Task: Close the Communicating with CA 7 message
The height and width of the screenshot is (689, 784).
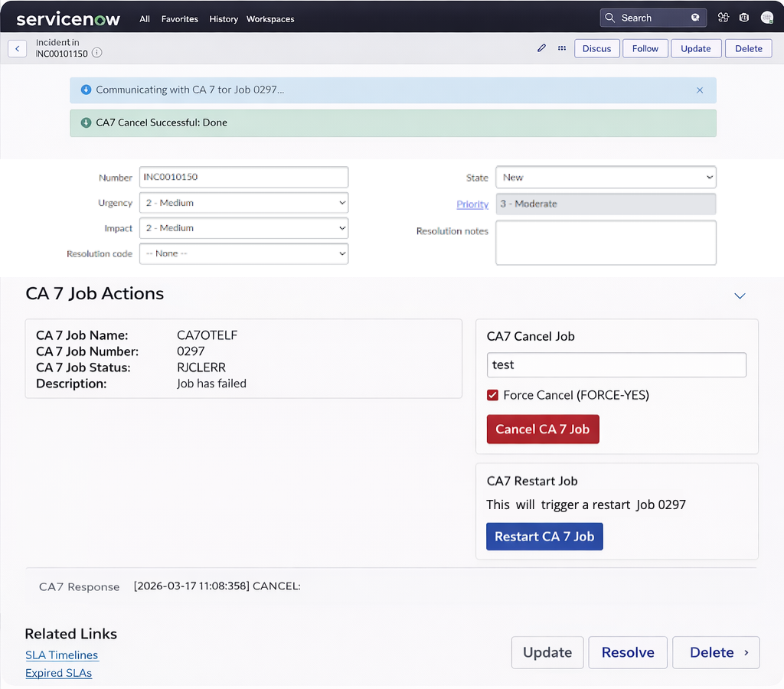Action: (700, 90)
